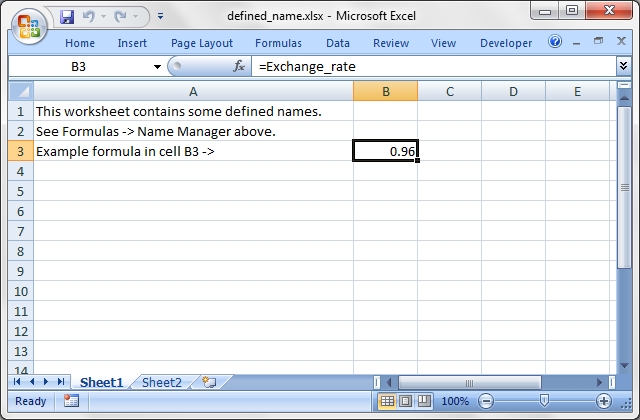Screen dimensions: 640x420
Task: Zoom in with the plus button
Action: [604, 401]
